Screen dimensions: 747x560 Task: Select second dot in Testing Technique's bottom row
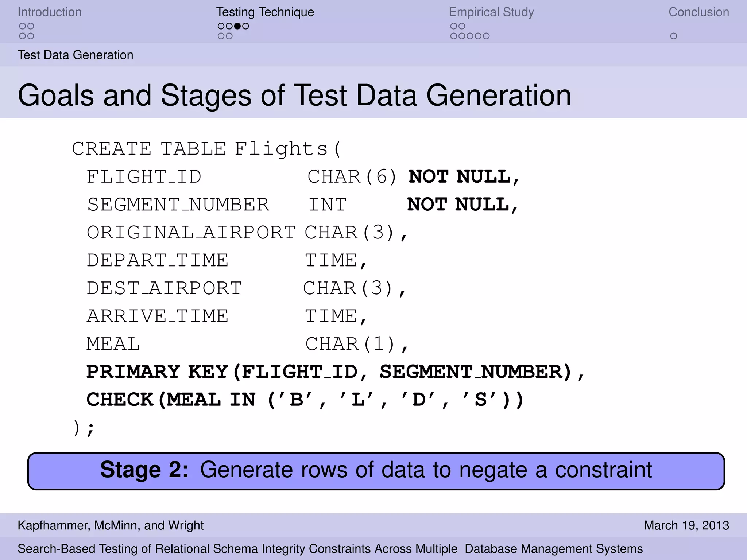click(x=229, y=36)
